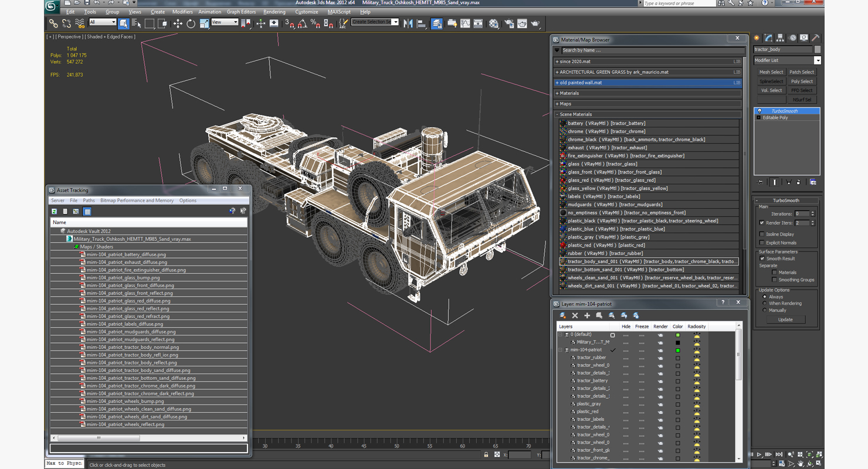Image resolution: width=868 pixels, height=469 pixels.
Task: Select When Rendering update option
Action: point(764,303)
